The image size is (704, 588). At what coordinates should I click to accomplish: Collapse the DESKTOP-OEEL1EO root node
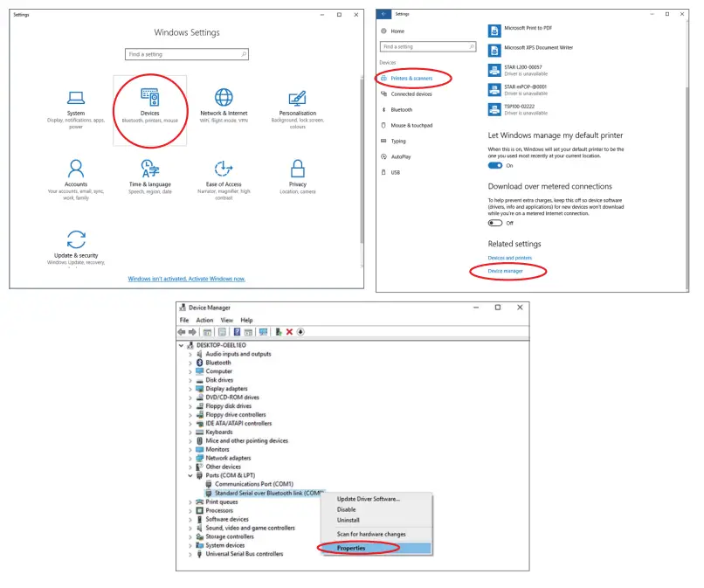coord(182,345)
